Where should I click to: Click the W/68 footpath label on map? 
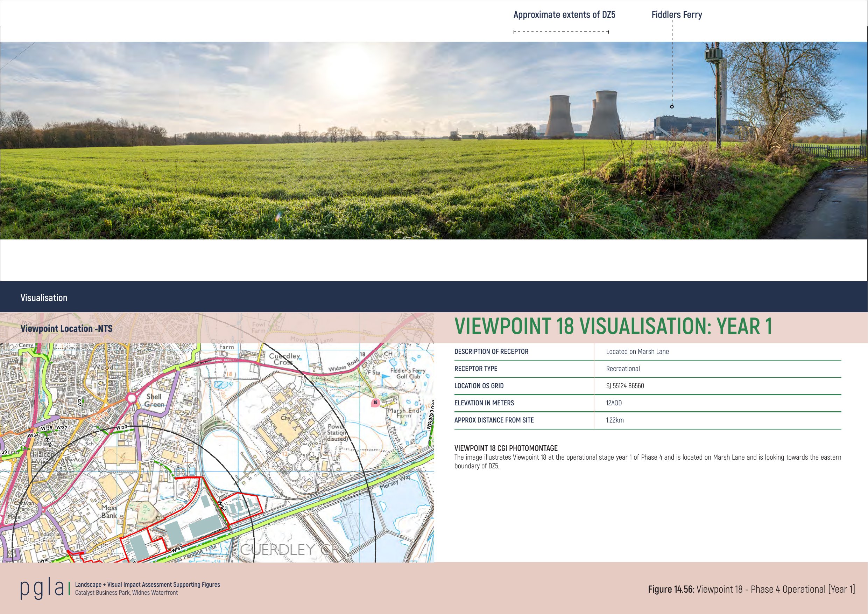coord(222,506)
